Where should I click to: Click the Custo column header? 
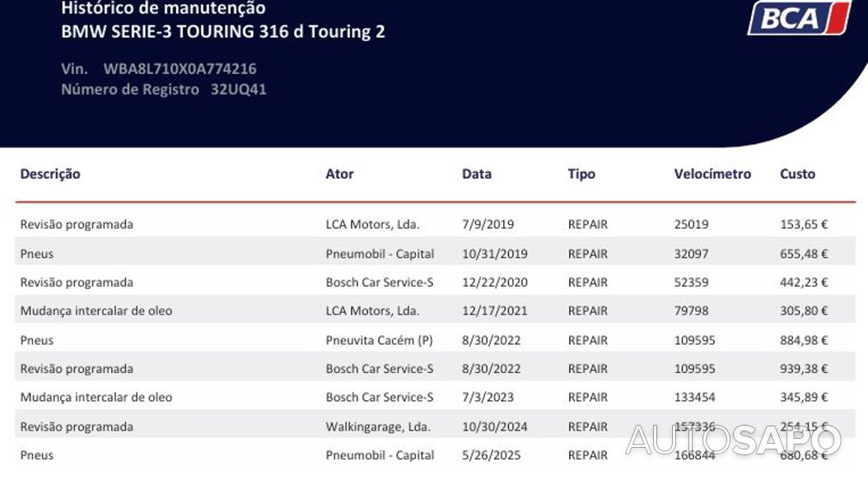click(797, 174)
